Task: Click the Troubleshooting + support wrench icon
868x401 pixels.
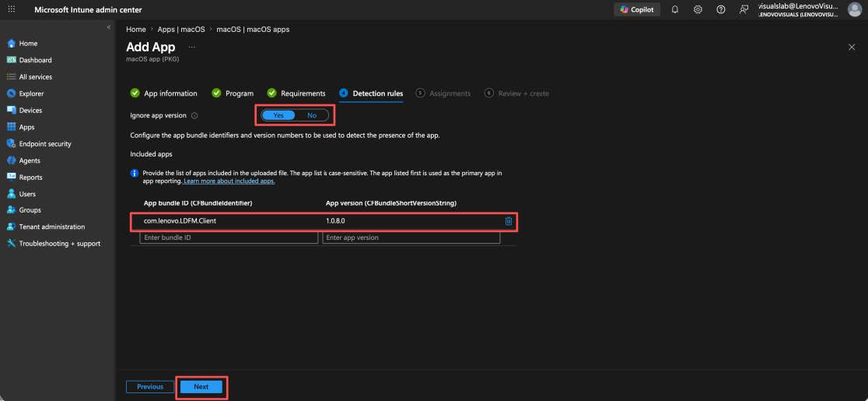Action: (x=11, y=244)
